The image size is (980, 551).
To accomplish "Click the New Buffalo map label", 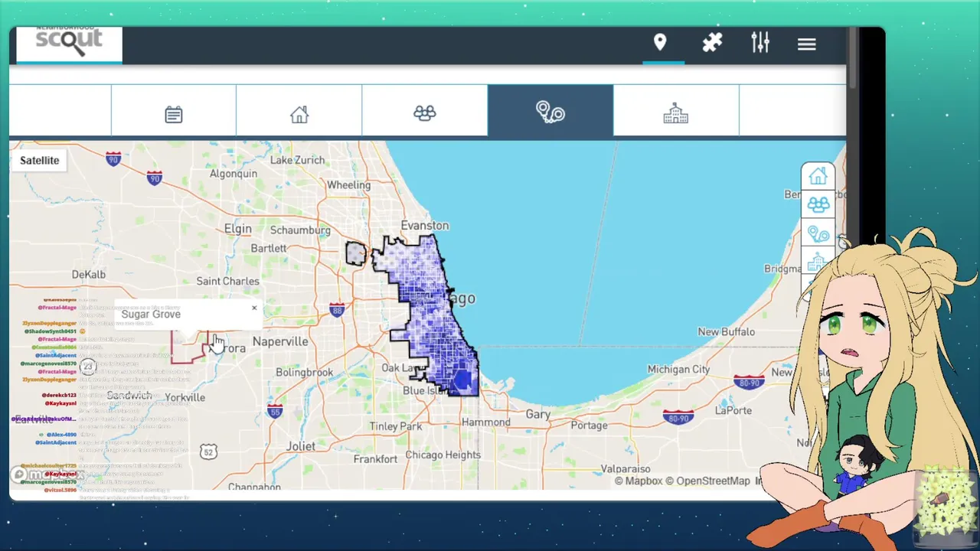I will (726, 332).
